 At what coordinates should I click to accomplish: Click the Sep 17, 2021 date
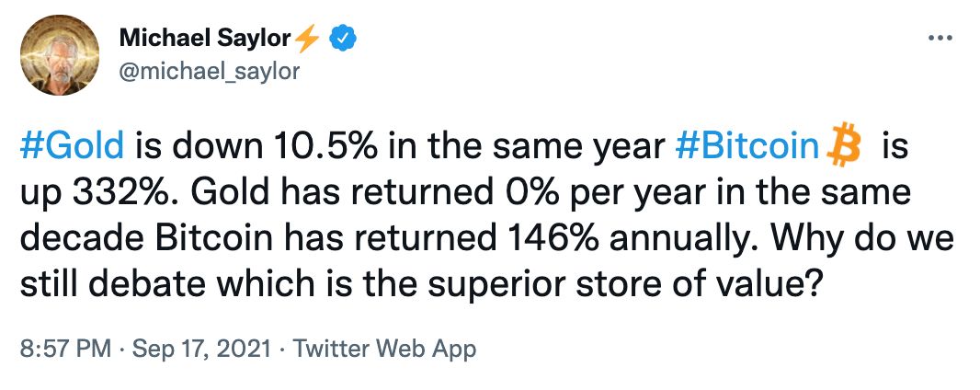pos(205,350)
